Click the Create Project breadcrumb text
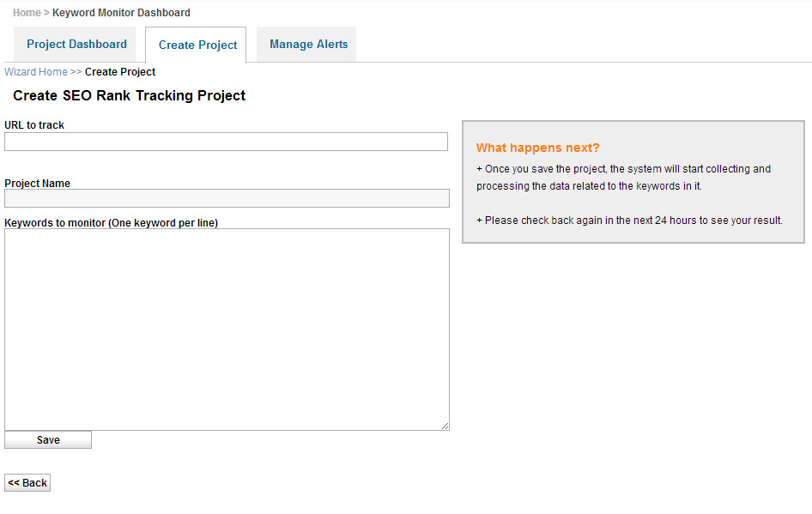 pyautogui.click(x=120, y=72)
